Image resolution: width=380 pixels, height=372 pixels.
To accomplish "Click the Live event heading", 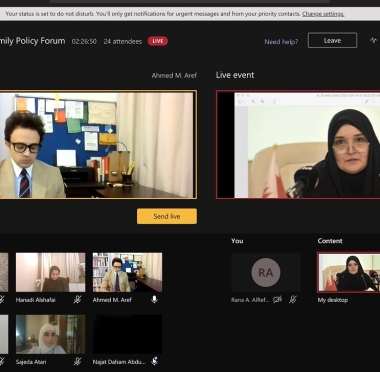I will [235, 75].
